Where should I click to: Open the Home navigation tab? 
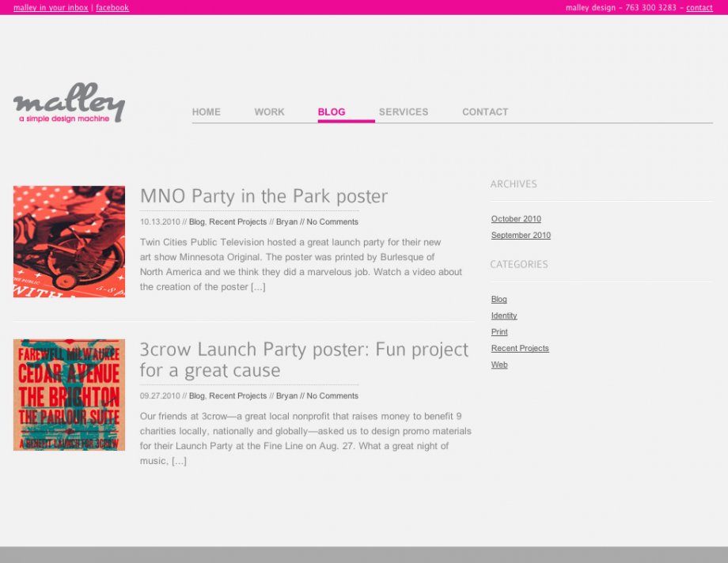(x=206, y=112)
